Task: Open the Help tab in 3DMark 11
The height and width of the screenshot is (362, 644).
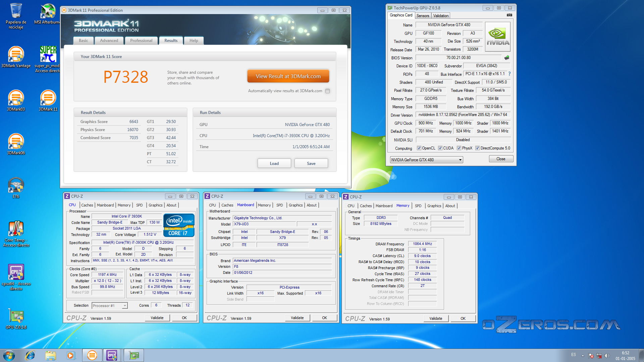Action: 194,41
